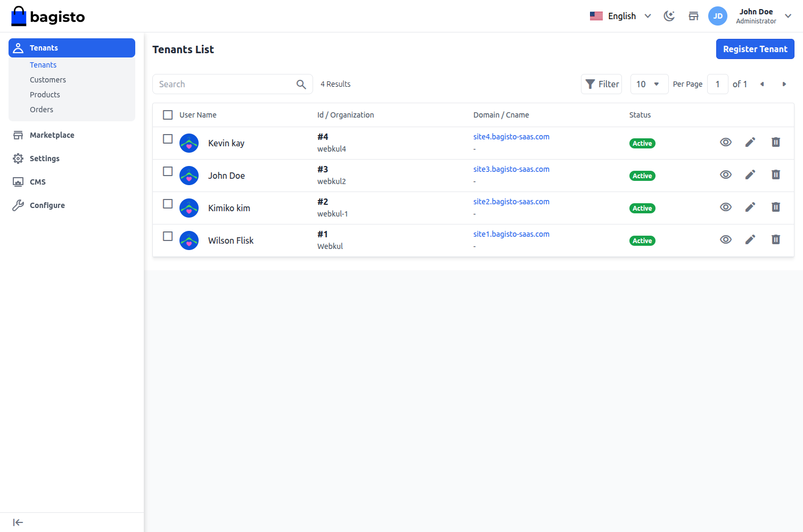This screenshot has height=532, width=803.
Task: Open Customers submenu item
Action: (48, 80)
